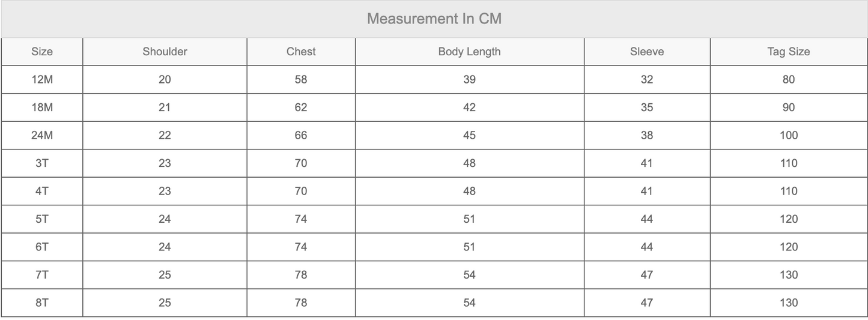Click the 12M size row label

click(x=42, y=79)
